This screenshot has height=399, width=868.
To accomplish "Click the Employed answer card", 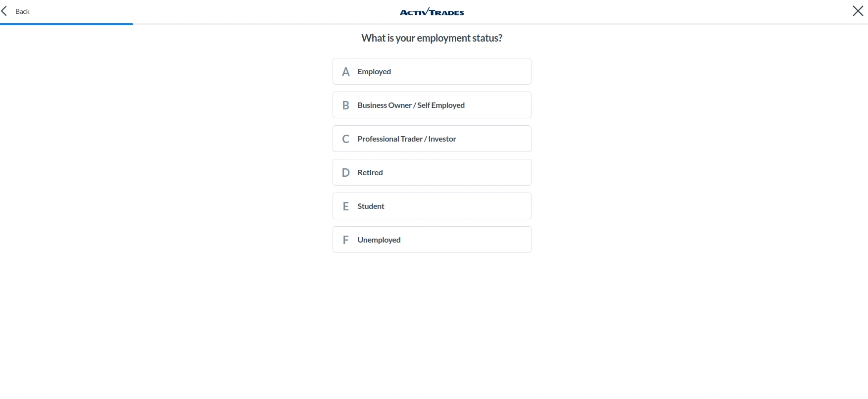I will tap(432, 71).
